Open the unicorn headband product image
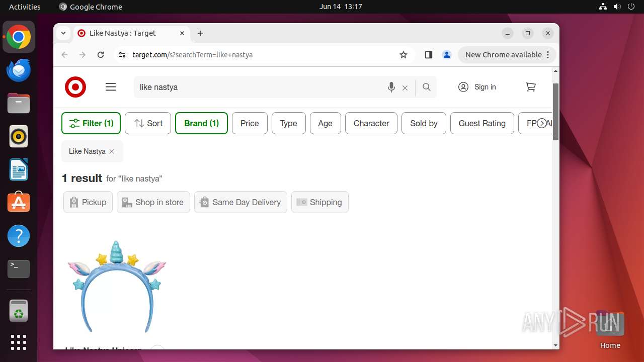Image resolution: width=644 pixels, height=362 pixels. (117, 287)
